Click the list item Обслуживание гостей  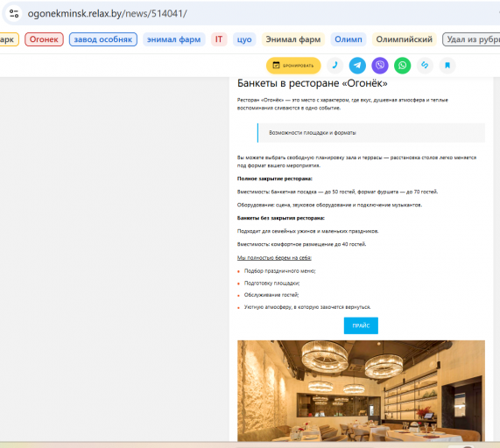pyautogui.click(x=271, y=295)
